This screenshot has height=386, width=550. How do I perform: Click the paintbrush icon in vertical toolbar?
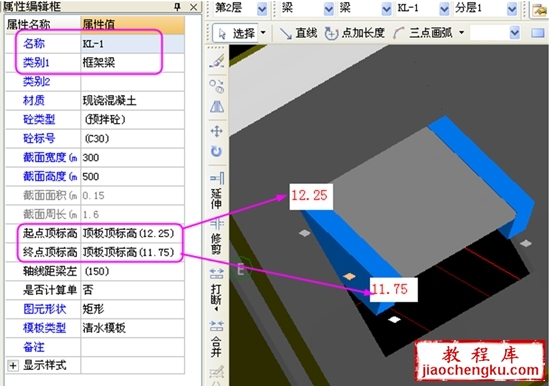coord(217,61)
